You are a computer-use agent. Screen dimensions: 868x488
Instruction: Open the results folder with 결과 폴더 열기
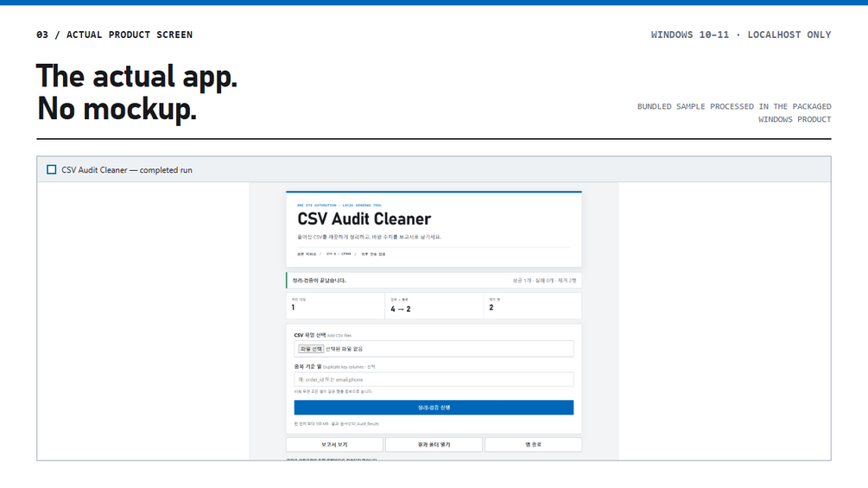click(434, 444)
